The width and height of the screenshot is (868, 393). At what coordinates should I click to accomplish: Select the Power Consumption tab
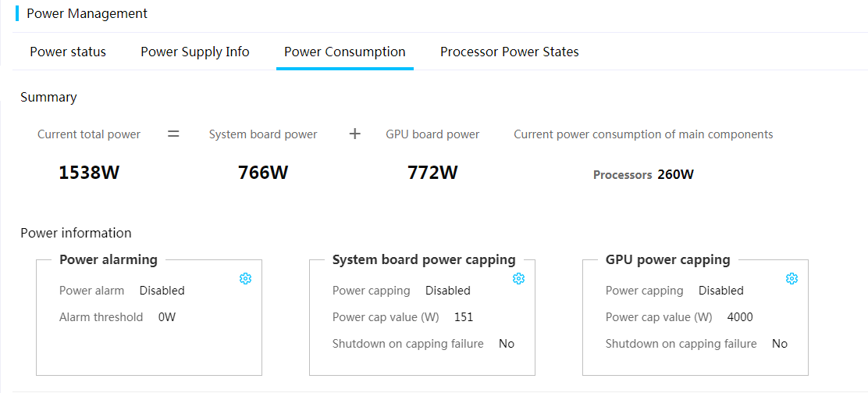point(344,52)
